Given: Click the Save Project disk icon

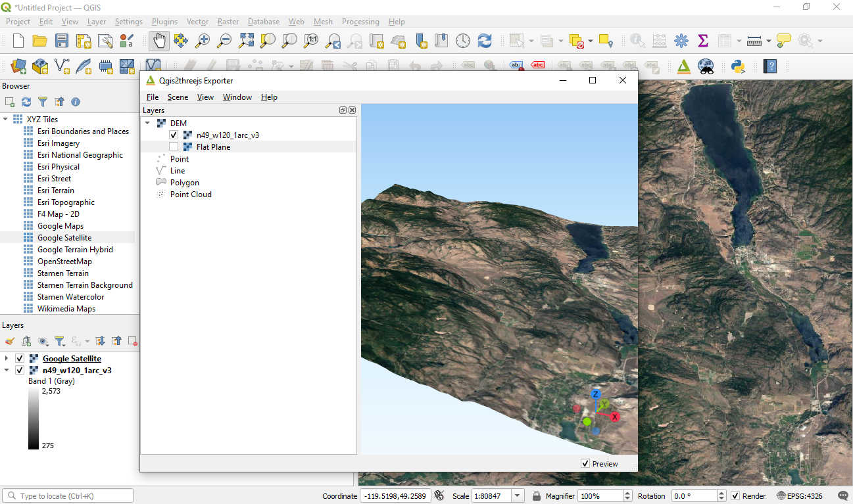Looking at the screenshot, I should click(x=61, y=41).
